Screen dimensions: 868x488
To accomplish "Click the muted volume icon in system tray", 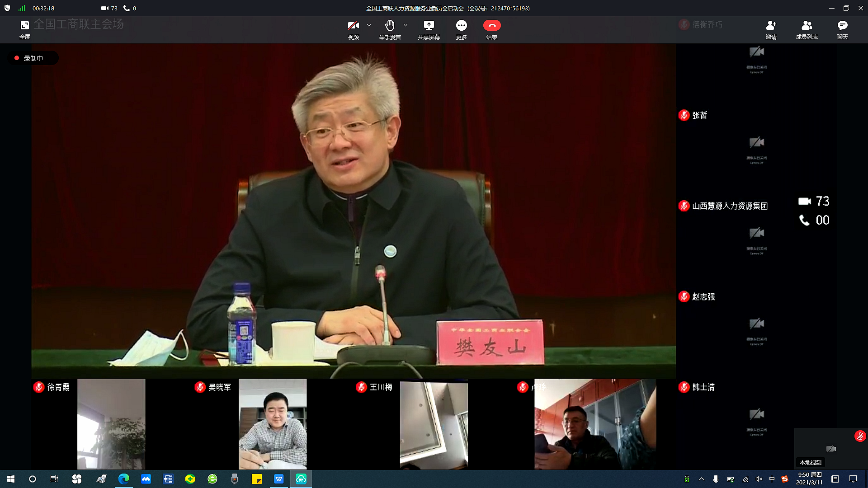I will [x=759, y=479].
